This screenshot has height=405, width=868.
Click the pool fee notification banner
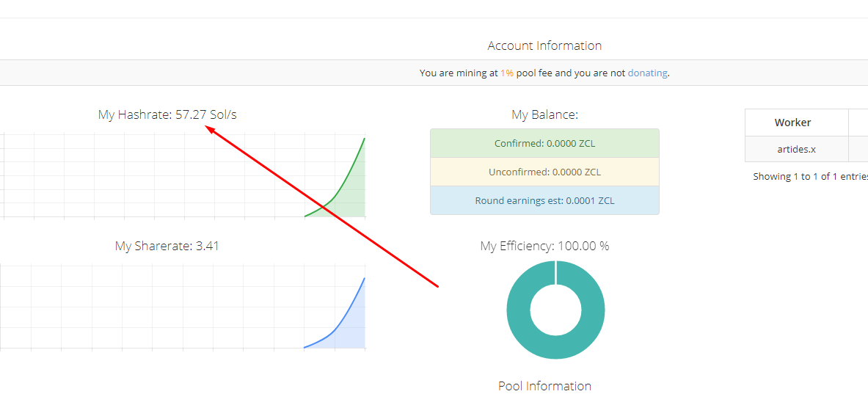point(293,73)
